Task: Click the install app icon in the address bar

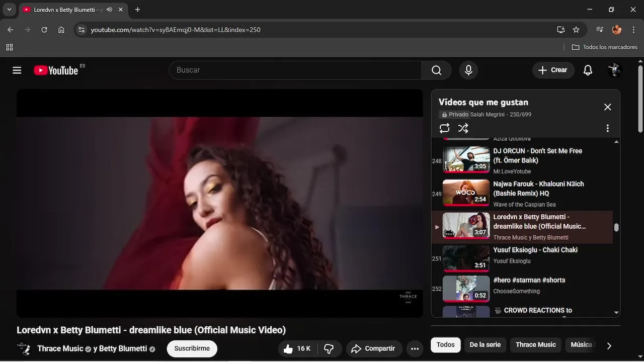Action: click(x=561, y=30)
